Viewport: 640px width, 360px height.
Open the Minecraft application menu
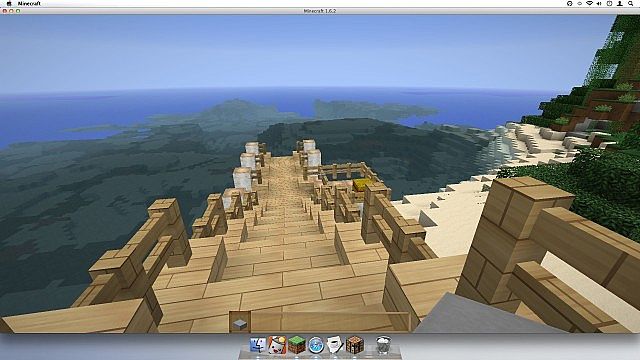pyautogui.click(x=29, y=3)
